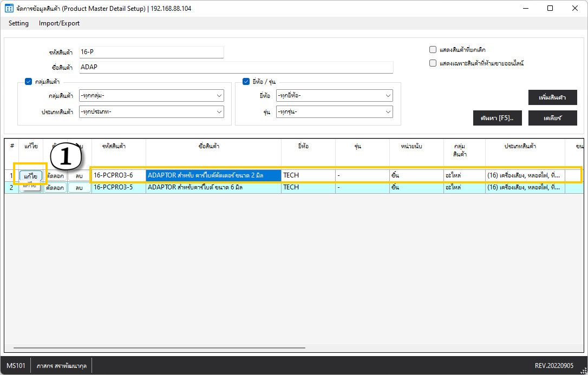Click the เคลียร์ button

(552, 118)
